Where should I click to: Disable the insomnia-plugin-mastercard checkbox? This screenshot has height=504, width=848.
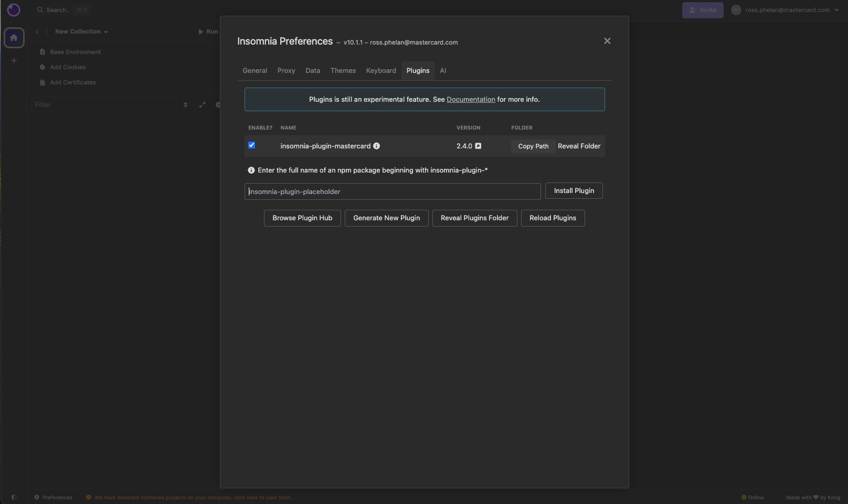pyautogui.click(x=251, y=145)
